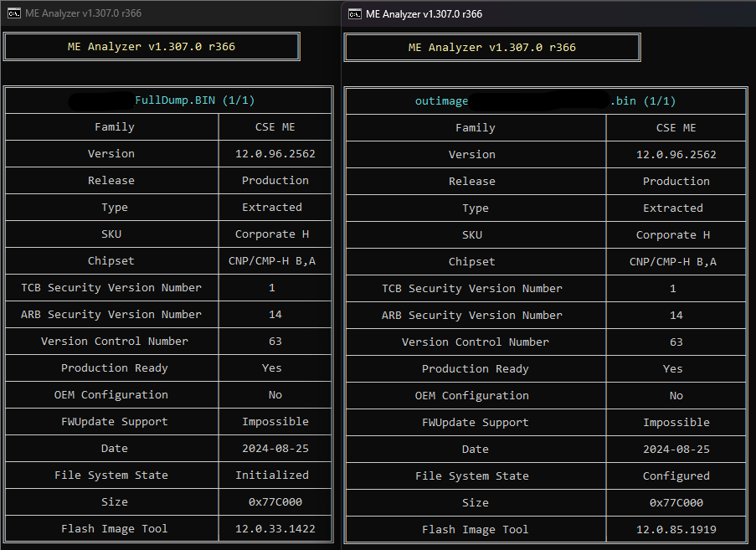Select Flash Image Tool label in FullDump.BIN table

click(114, 529)
